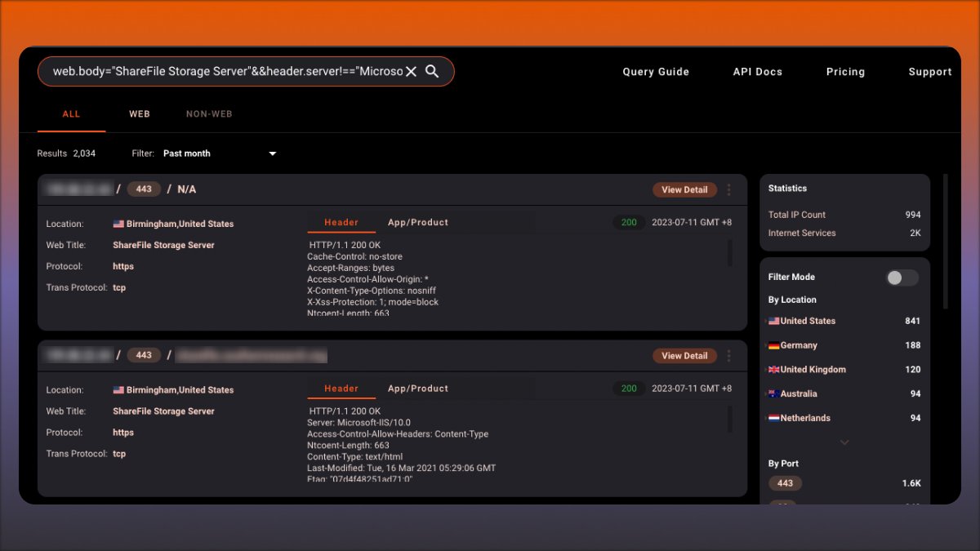Click the first result's ShareFile Storage Server title
Viewport: 980px width, 551px height.
pos(163,246)
